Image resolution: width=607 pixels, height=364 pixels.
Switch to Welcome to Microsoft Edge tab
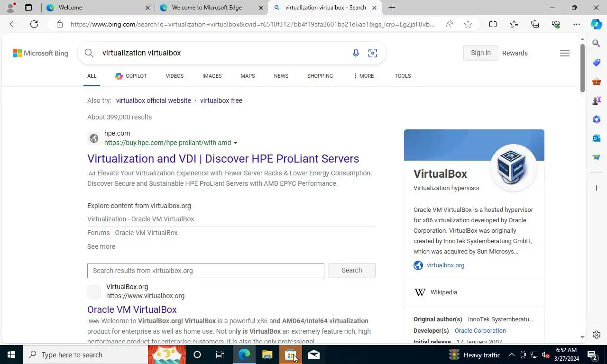click(x=212, y=8)
